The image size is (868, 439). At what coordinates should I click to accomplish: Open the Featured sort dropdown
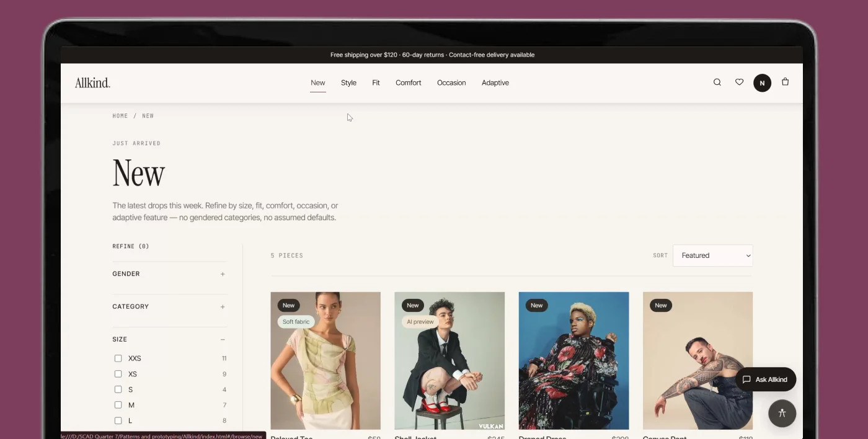(x=712, y=255)
